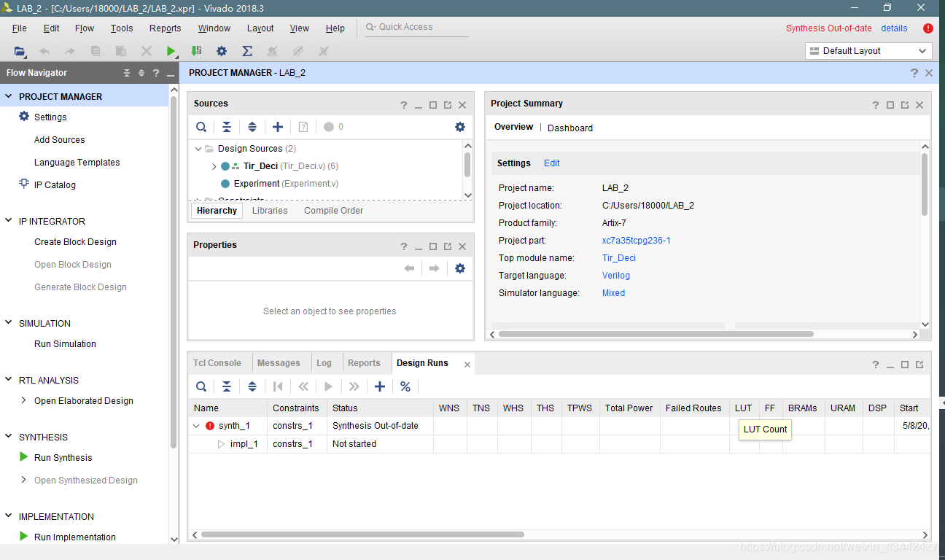The width and height of the screenshot is (945, 560).
Task: Expand all in Sources panel
Action: click(x=252, y=127)
